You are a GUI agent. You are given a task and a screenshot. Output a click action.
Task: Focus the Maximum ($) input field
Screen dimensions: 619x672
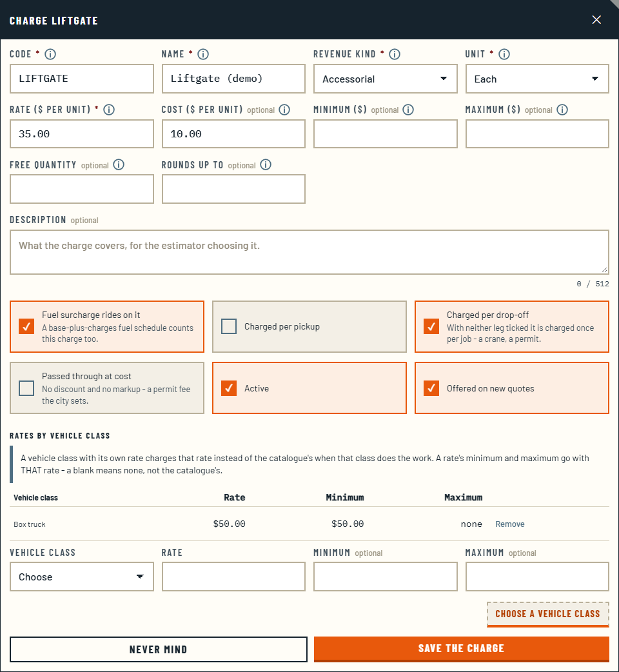tap(537, 134)
